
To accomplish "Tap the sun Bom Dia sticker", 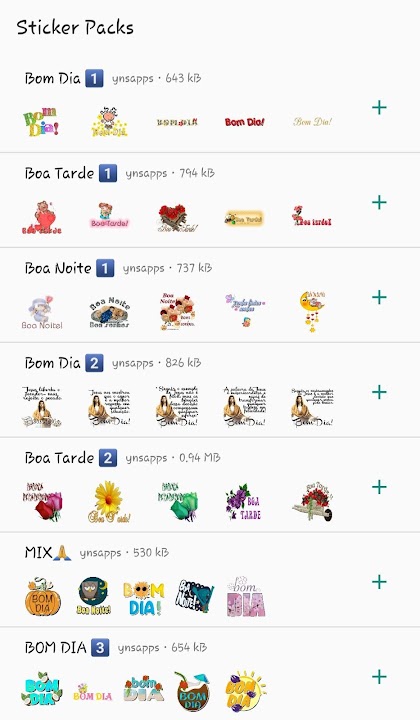I will tap(245, 691).
